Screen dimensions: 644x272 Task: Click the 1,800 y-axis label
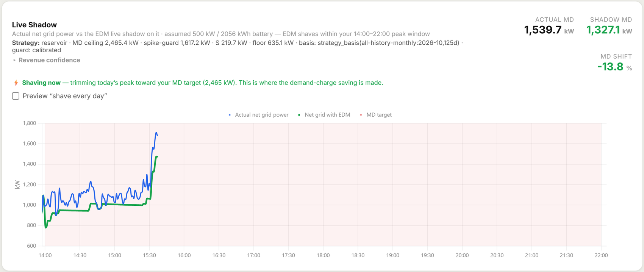coord(30,123)
